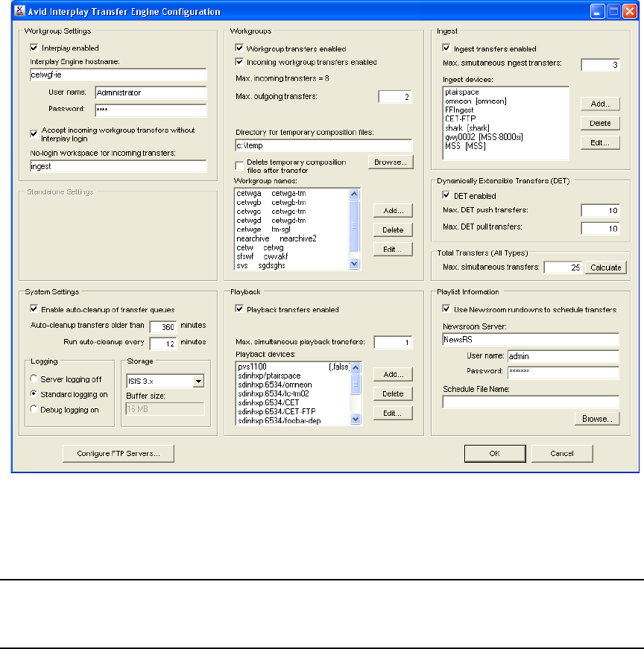Select cetwga cetwga-tm workgroup row
644x649 pixels.
tap(292, 193)
